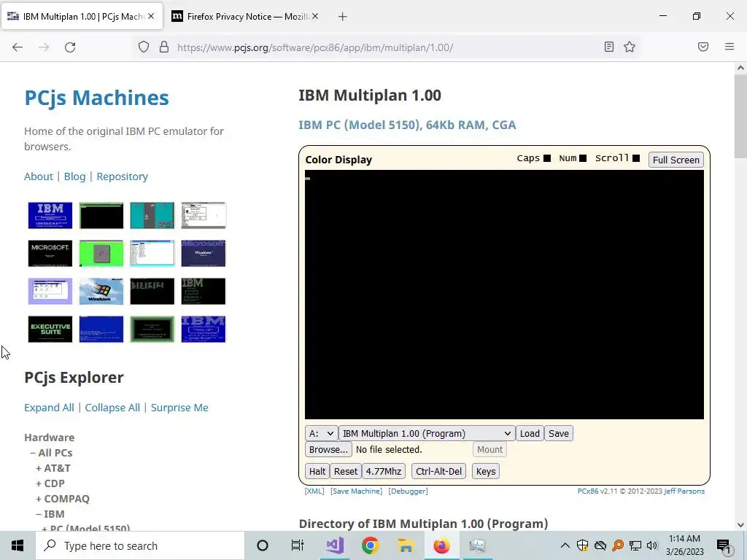Click the Full Screen button
The width and height of the screenshot is (747, 560).
pyautogui.click(x=676, y=160)
